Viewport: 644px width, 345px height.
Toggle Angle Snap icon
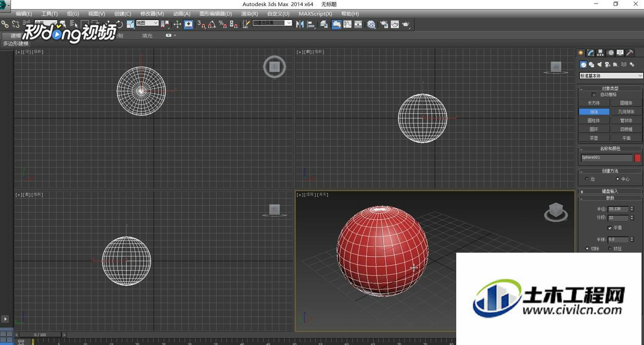coord(212,24)
